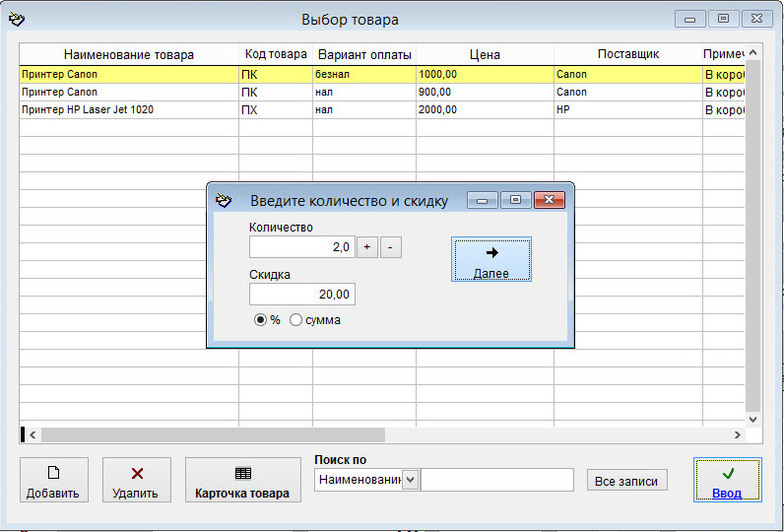Click the quantity dialog title bar icon

click(x=225, y=200)
